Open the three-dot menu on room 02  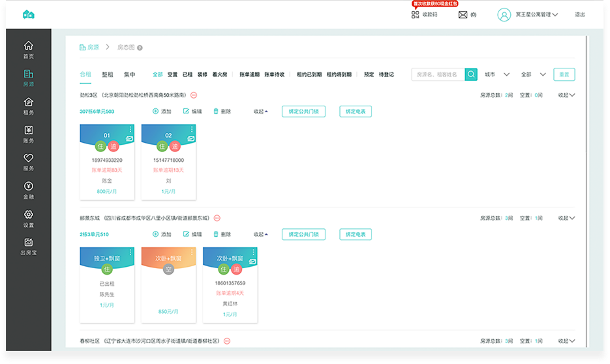tap(192, 129)
